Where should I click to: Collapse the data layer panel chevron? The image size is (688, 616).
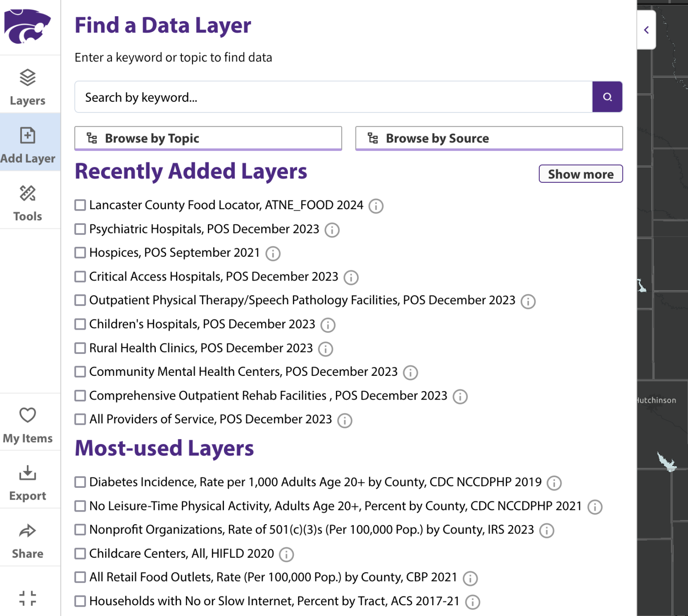coord(646,30)
